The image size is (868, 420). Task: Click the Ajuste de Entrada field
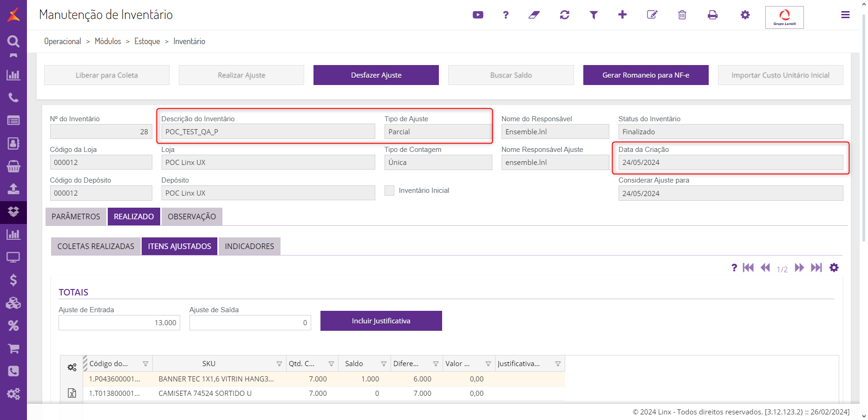coord(119,323)
